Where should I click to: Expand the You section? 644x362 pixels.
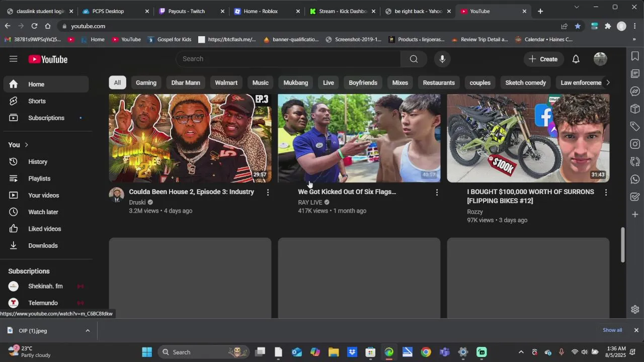pyautogui.click(x=19, y=145)
